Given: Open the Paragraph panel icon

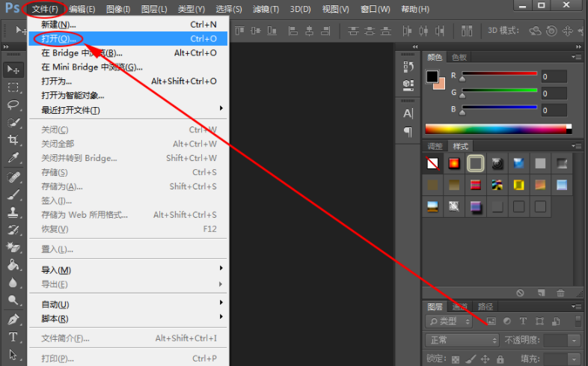Looking at the screenshot, I should [x=408, y=132].
